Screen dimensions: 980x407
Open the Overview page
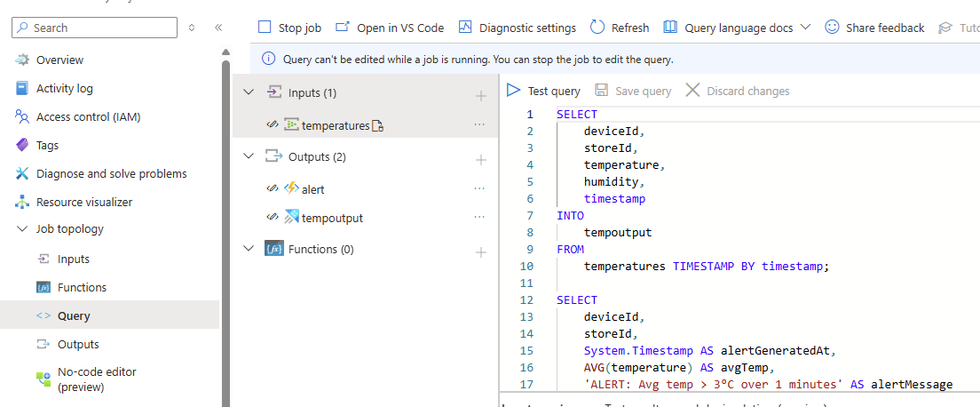59,60
